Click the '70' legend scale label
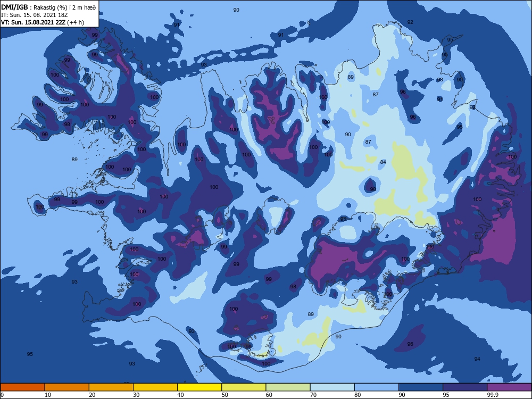The width and height of the screenshot is (532, 399). 313,395
